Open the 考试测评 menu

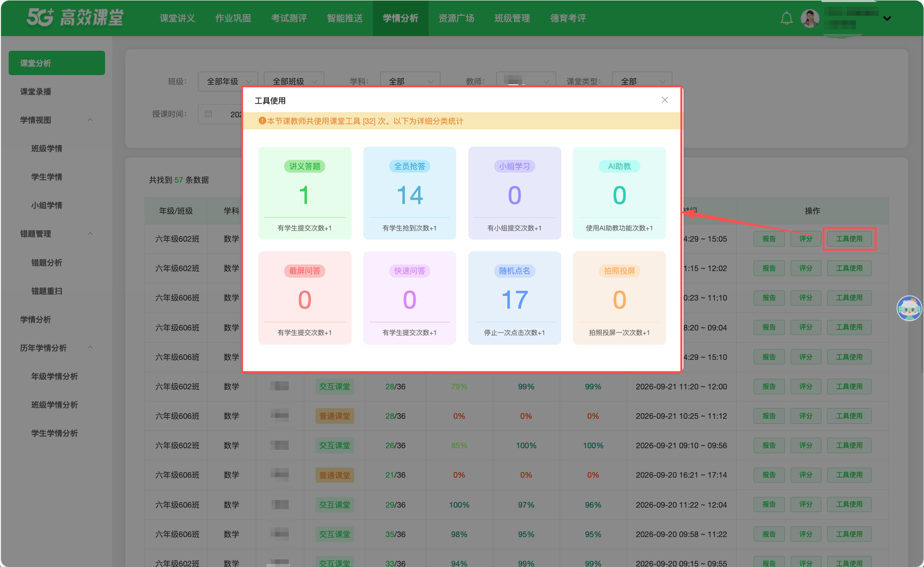[x=289, y=18]
